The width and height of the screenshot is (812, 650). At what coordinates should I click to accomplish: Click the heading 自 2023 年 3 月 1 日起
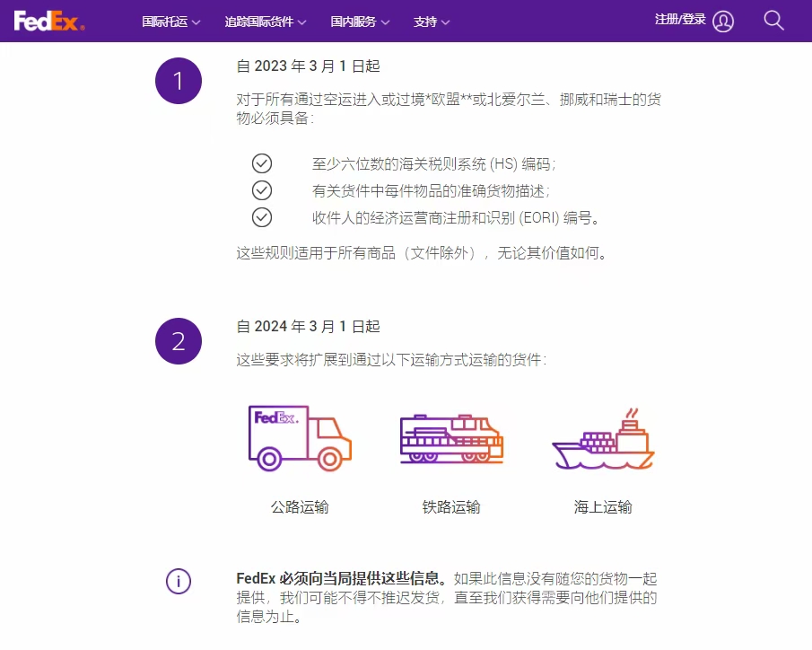308,66
